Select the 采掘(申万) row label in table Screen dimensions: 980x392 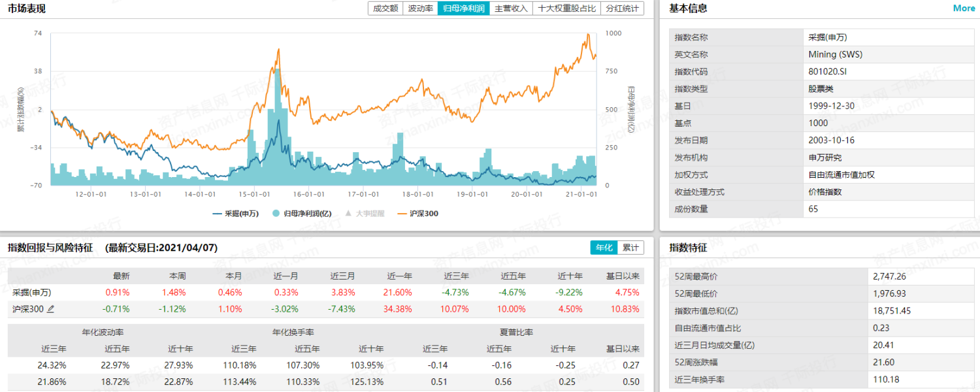tap(31, 292)
